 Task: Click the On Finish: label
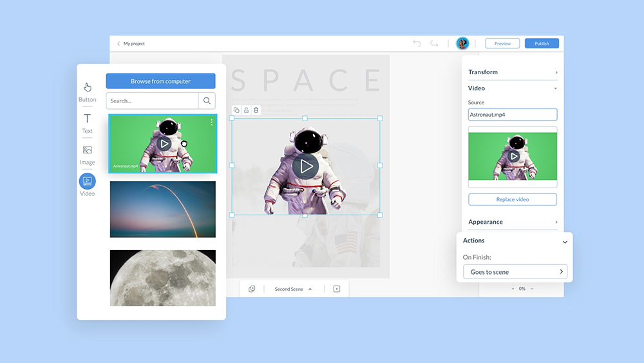click(x=477, y=257)
